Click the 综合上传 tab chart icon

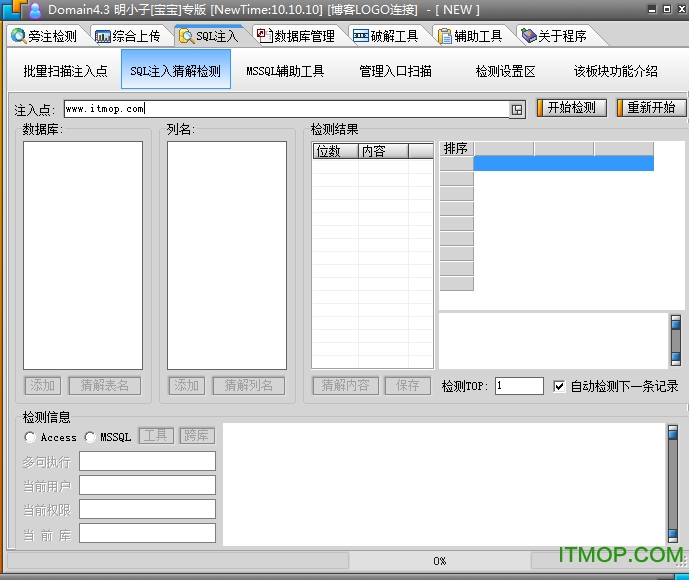pyautogui.click(x=103, y=36)
